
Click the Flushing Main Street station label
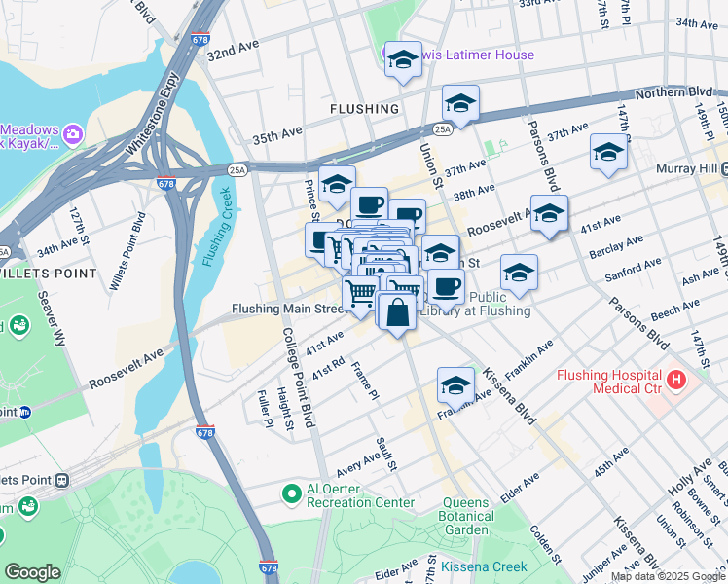click(x=288, y=309)
